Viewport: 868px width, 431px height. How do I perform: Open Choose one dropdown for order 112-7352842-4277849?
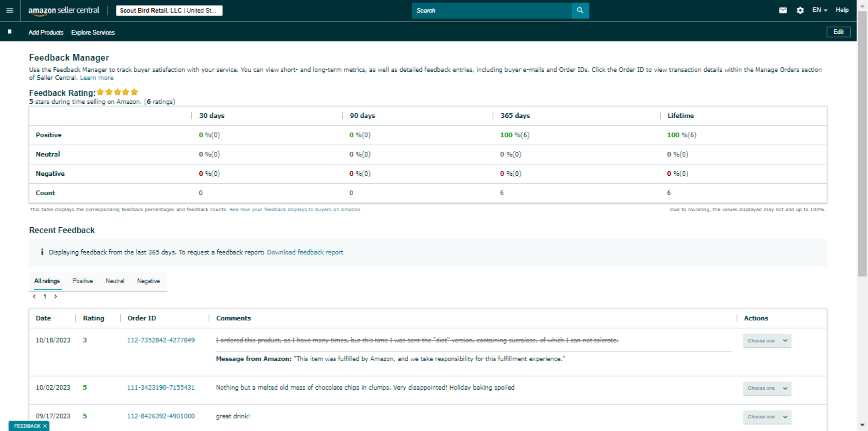pyautogui.click(x=767, y=340)
